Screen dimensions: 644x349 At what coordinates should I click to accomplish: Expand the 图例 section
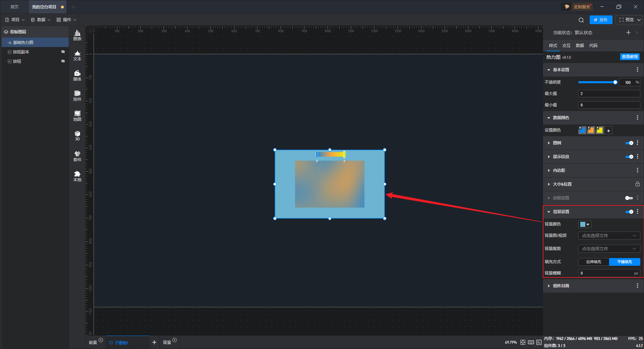point(549,143)
